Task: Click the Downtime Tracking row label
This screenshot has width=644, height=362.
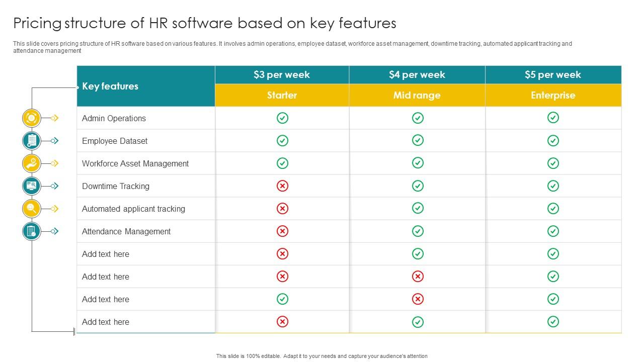Action: click(x=116, y=187)
